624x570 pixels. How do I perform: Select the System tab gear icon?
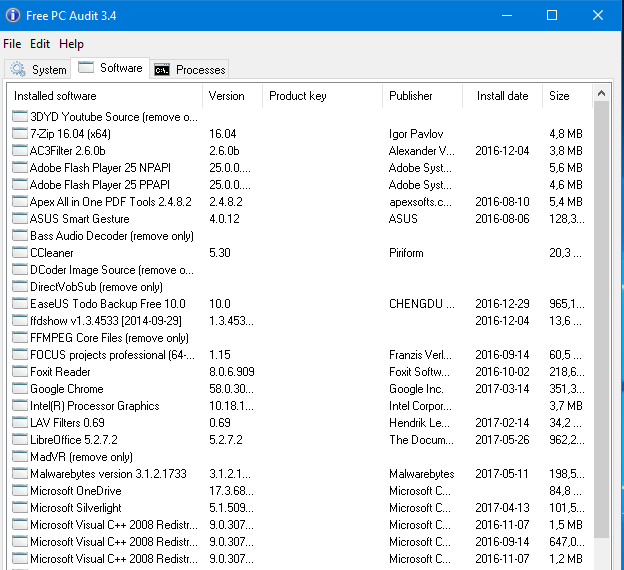click(x=18, y=69)
